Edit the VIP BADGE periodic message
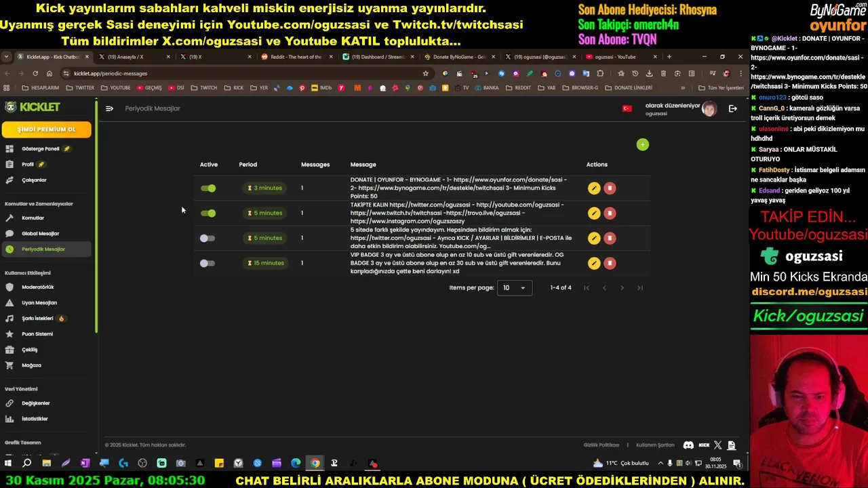Image resolution: width=868 pixels, height=488 pixels. click(x=594, y=263)
